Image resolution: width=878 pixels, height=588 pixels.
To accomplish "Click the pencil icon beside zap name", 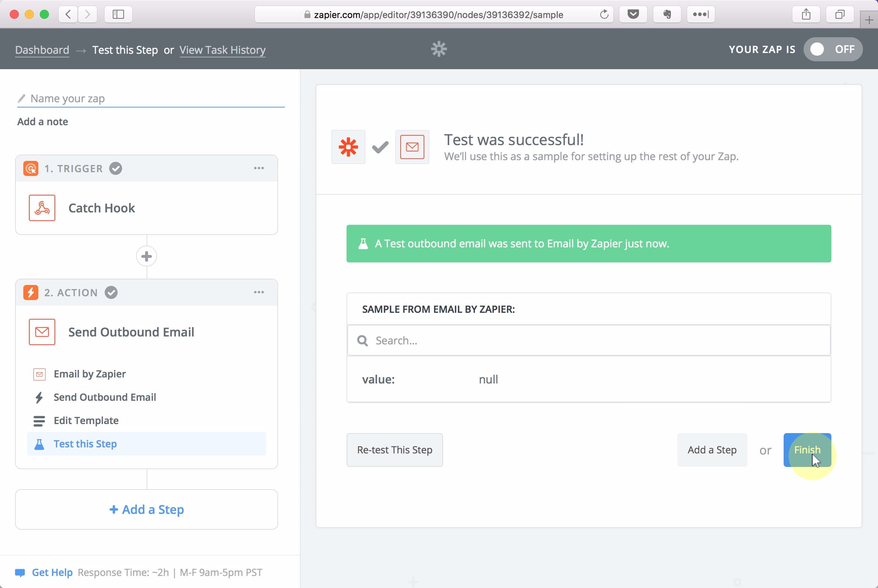I will click(21, 99).
